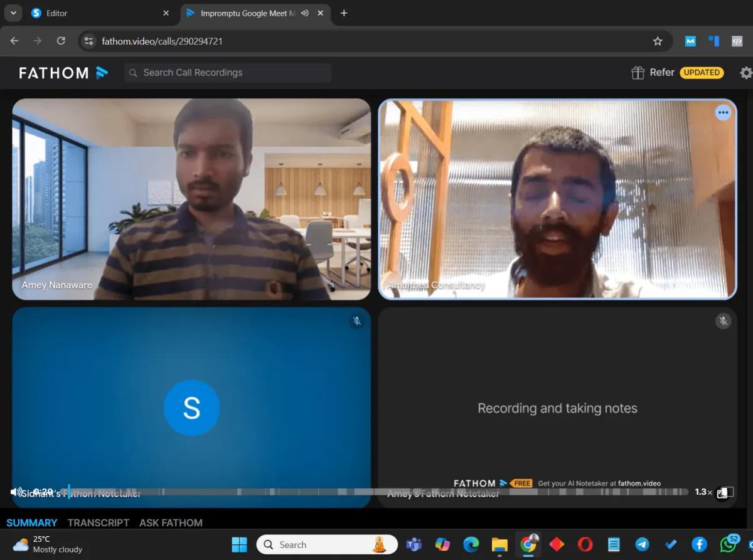Viewport: 753px width, 560px height.
Task: Switch to the SUMMARY tab
Action: (x=32, y=522)
